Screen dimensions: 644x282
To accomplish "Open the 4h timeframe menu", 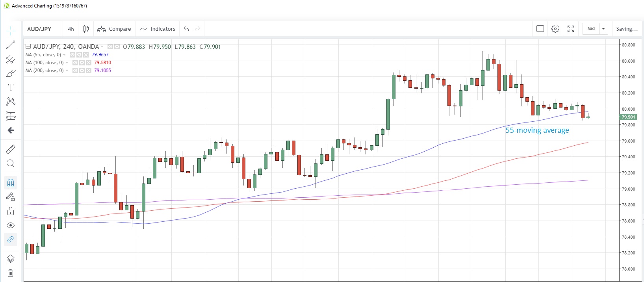I will pyautogui.click(x=71, y=29).
